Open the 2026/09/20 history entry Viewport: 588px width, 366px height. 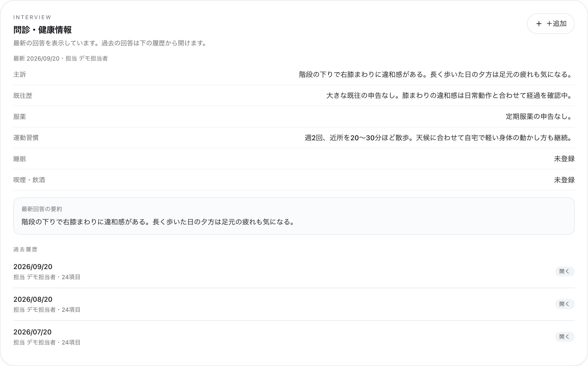565,271
